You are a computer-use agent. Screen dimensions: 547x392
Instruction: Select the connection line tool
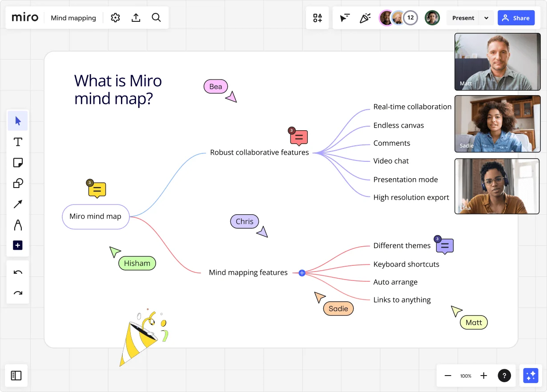17,204
